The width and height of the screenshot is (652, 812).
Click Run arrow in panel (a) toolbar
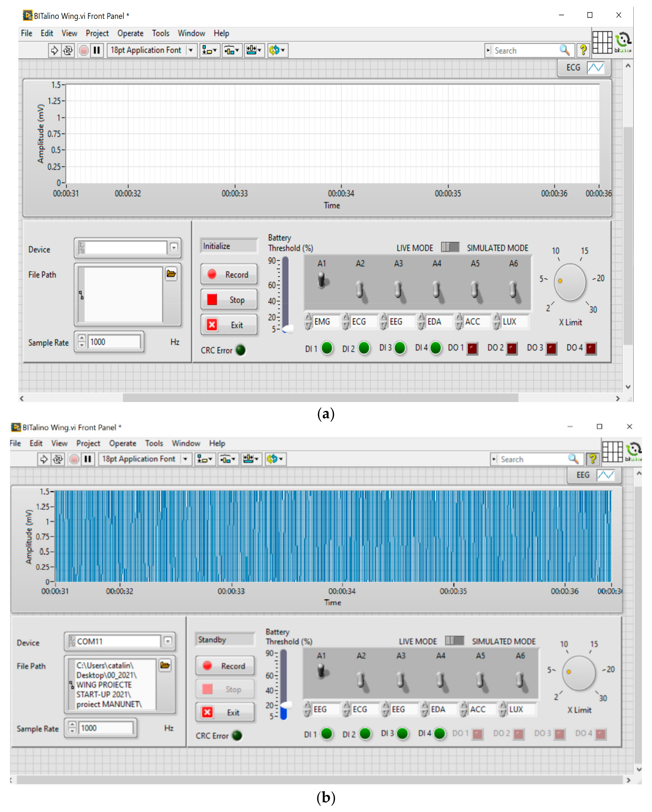54,50
